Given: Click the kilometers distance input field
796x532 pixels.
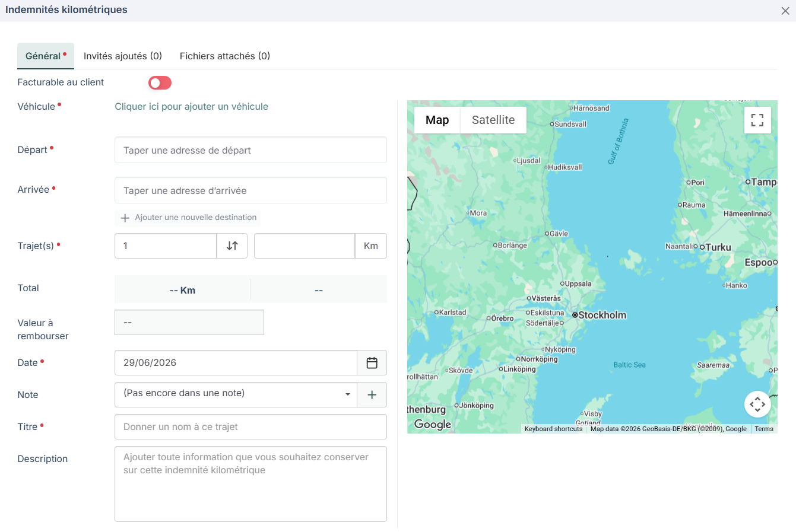Looking at the screenshot, I should pos(305,246).
